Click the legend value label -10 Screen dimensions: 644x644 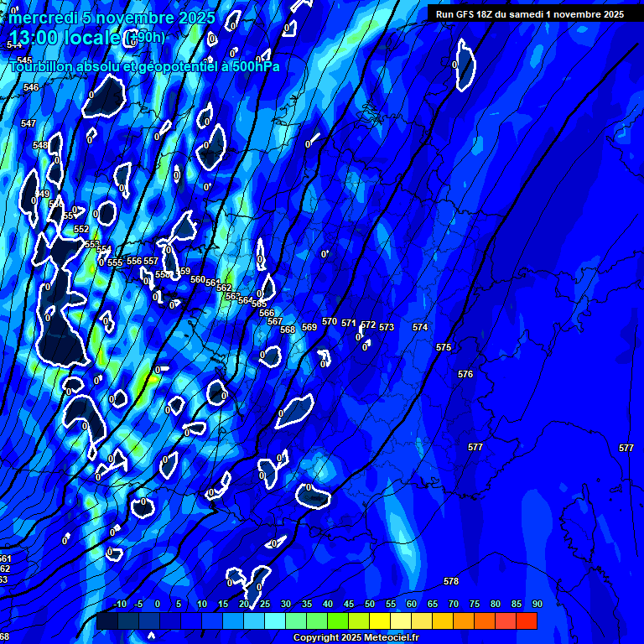pyautogui.click(x=118, y=604)
